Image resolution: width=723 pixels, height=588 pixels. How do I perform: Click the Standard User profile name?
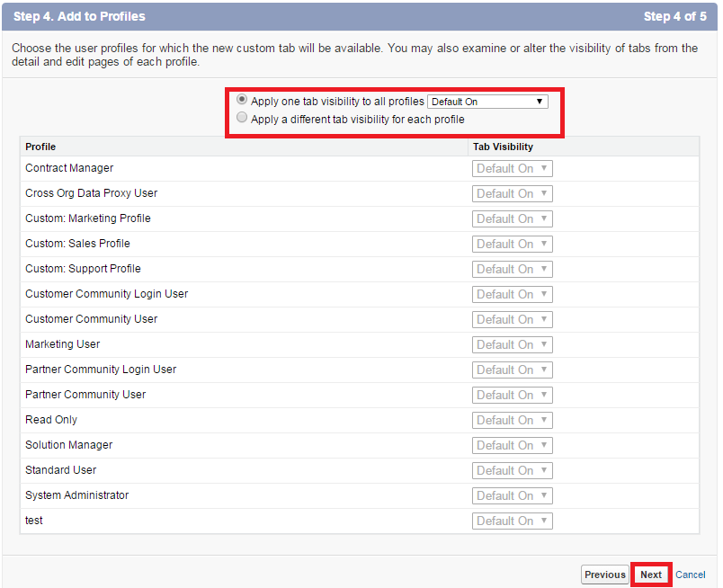tap(61, 470)
